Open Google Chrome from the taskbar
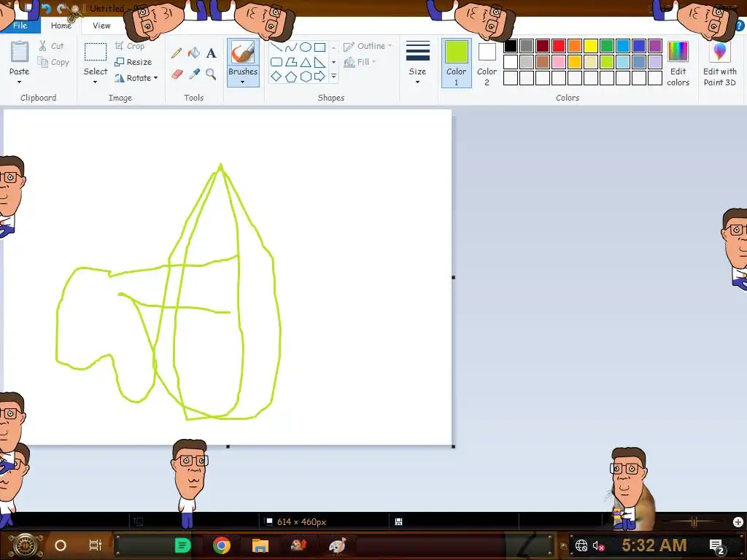The width and height of the screenshot is (747, 560). coord(222,545)
